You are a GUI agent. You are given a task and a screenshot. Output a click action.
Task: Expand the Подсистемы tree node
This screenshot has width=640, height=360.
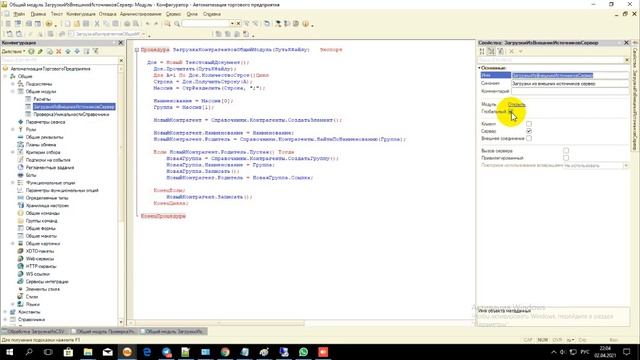[13, 84]
